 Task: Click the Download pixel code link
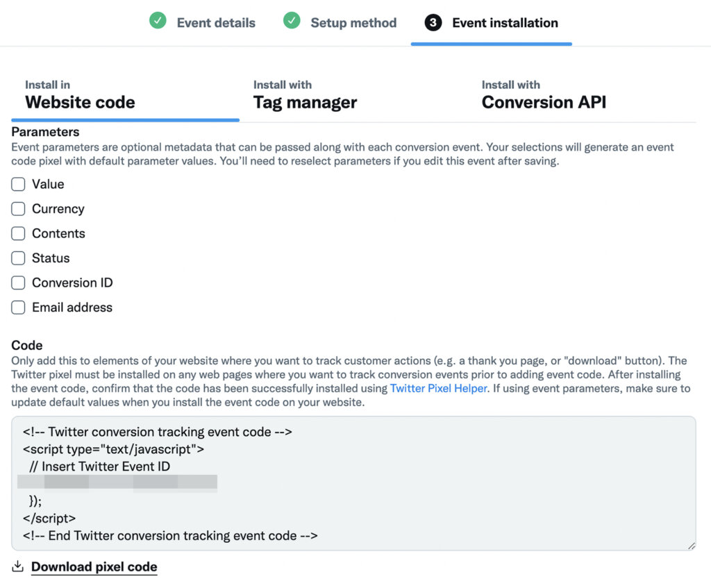94,567
